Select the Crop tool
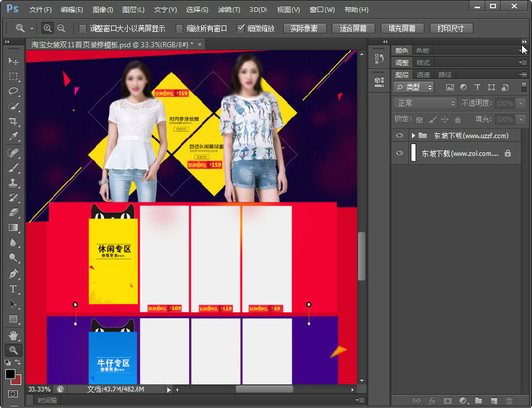 pyautogui.click(x=13, y=122)
